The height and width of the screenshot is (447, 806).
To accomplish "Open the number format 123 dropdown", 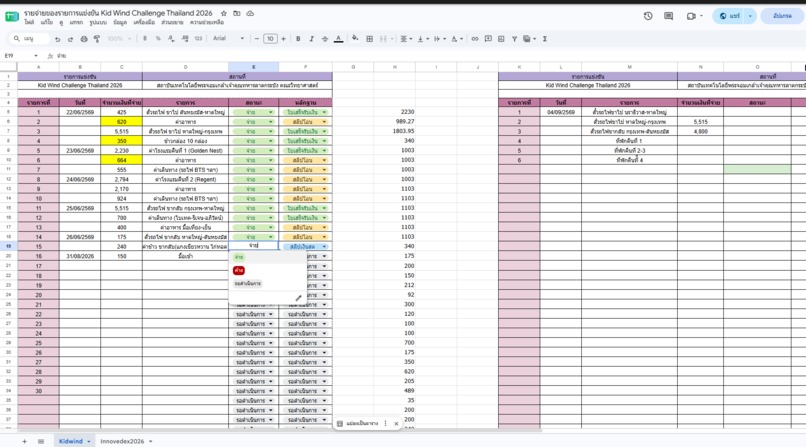I will click(198, 39).
